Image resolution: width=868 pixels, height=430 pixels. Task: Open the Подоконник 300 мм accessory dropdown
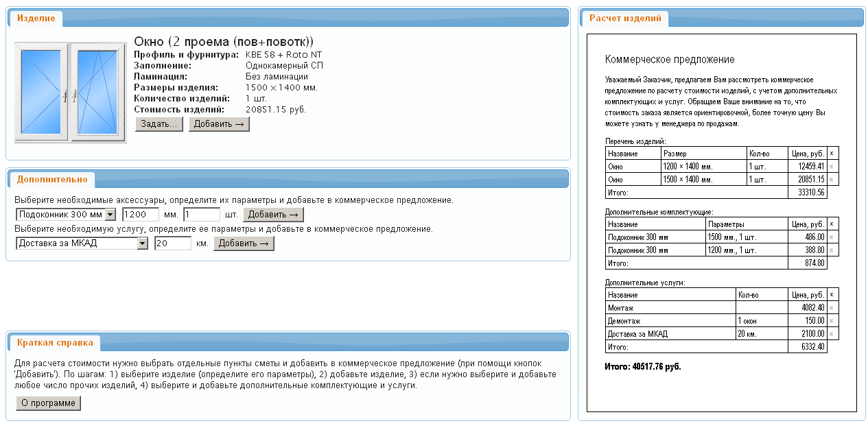[110, 215]
